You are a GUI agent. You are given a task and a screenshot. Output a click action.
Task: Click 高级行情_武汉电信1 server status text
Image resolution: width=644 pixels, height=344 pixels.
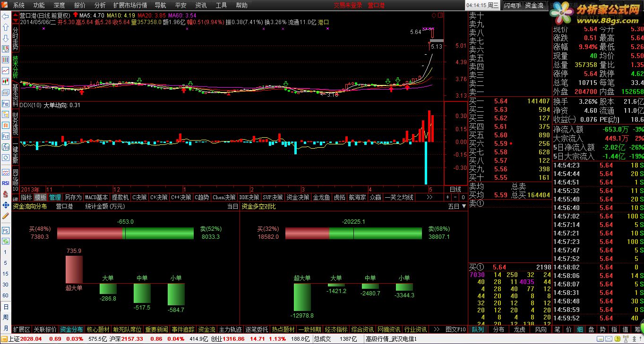(x=391, y=339)
